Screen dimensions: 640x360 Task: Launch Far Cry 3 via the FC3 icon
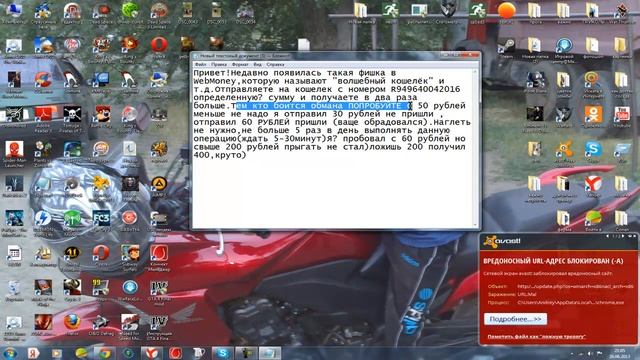(x=101, y=219)
